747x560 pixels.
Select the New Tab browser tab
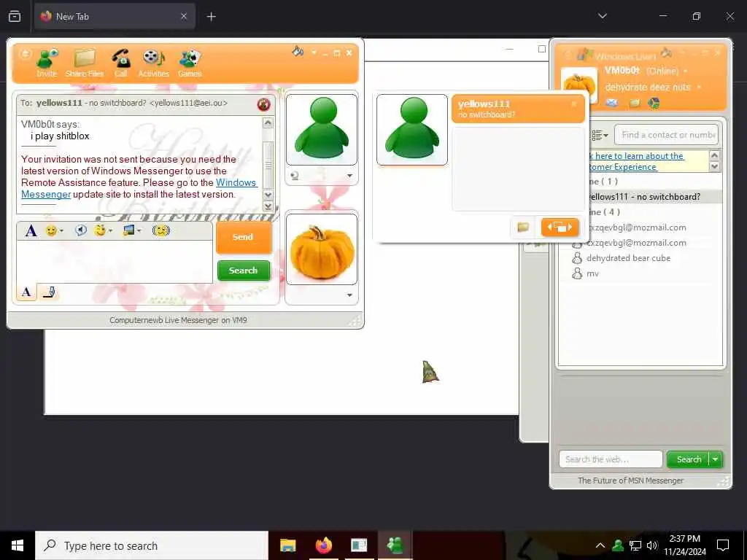115,16
